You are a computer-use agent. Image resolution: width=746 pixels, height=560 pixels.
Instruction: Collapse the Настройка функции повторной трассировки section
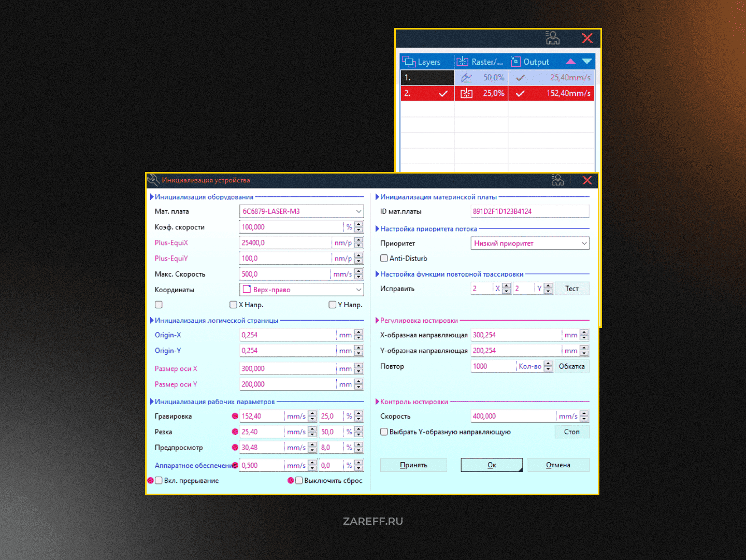(377, 274)
